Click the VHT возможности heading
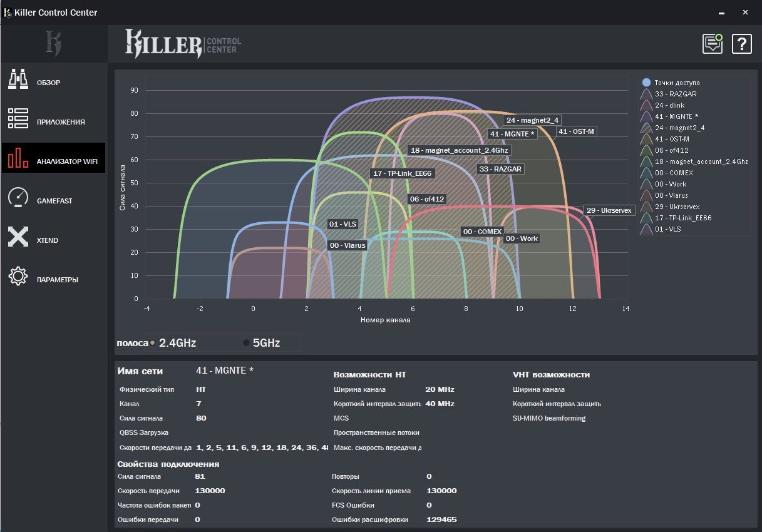762x532 pixels. (x=551, y=375)
